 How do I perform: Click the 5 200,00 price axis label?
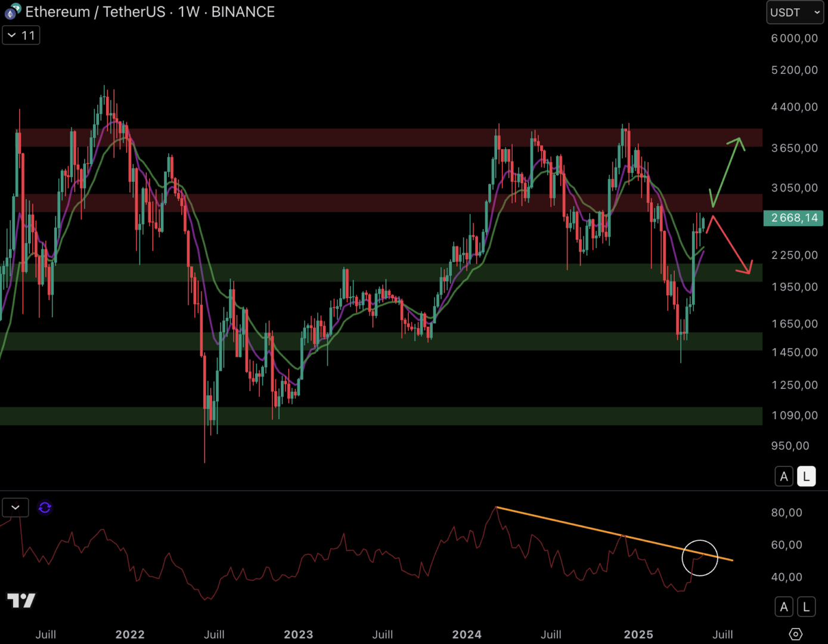pos(795,70)
